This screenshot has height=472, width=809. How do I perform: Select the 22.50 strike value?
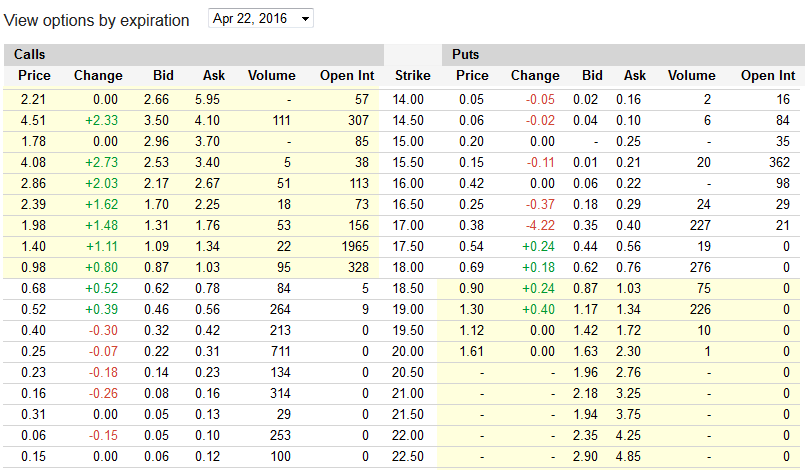(408, 457)
